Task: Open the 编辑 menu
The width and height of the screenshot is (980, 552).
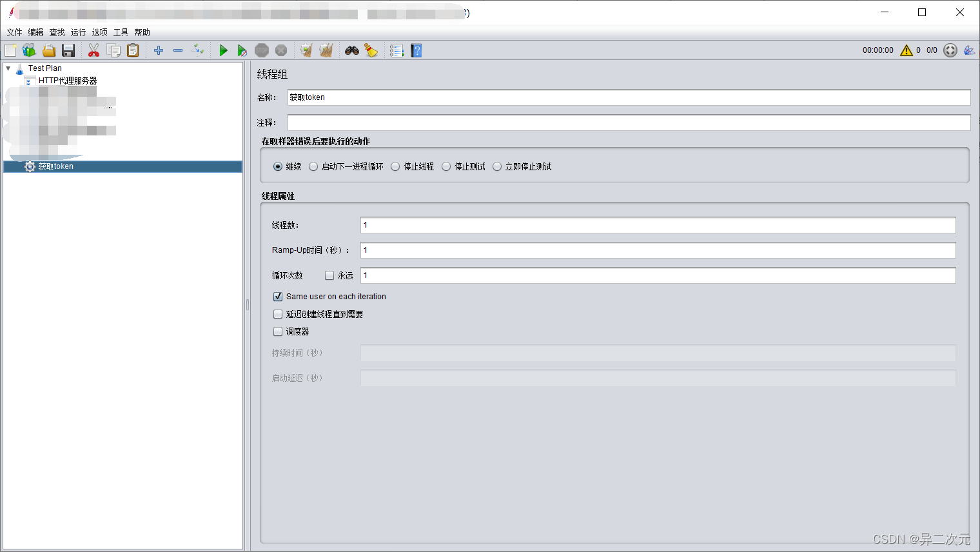Action: coord(35,32)
